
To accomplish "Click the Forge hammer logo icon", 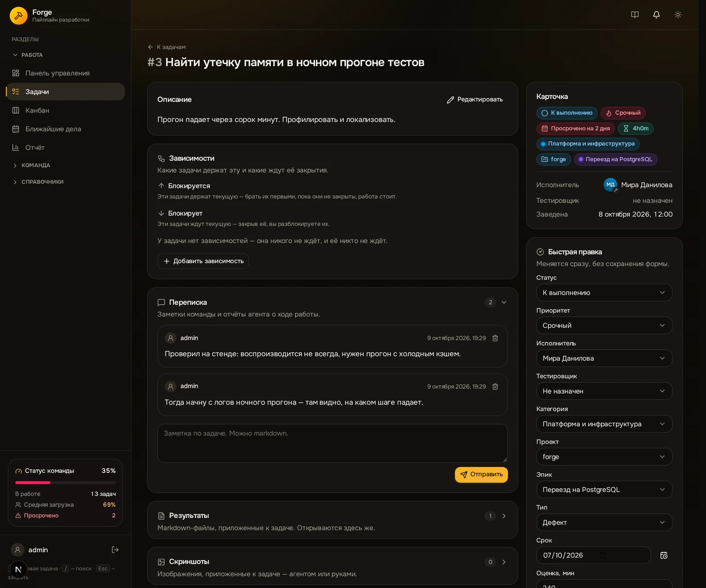I will pos(19,15).
